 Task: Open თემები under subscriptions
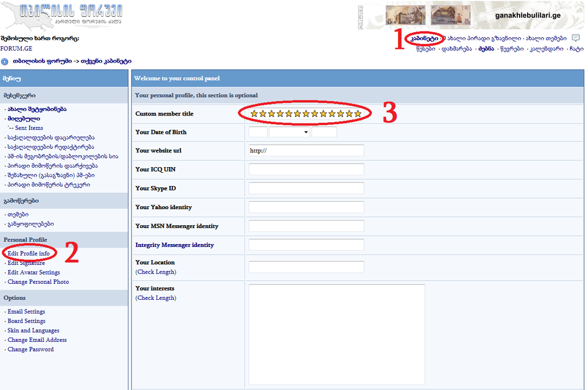pos(18,214)
